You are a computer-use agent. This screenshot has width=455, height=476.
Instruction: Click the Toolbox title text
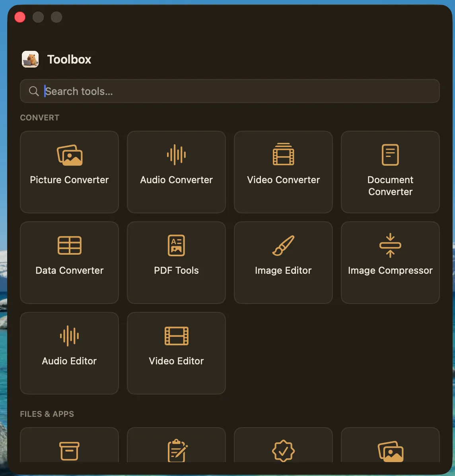coord(69,60)
